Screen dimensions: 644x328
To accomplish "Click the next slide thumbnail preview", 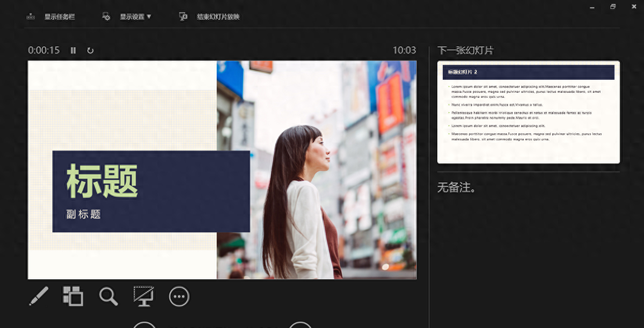I will 528,112.
